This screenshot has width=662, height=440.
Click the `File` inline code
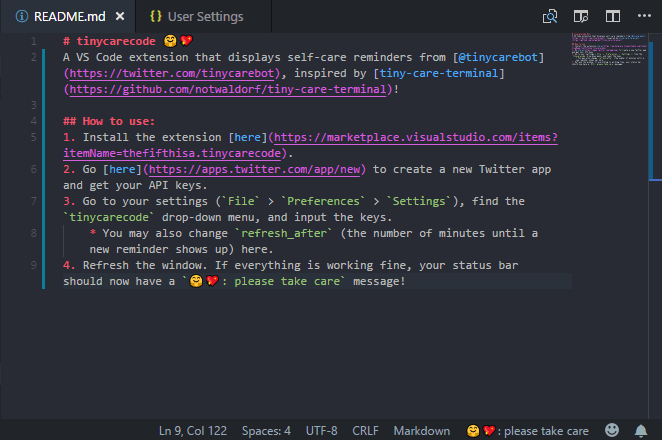point(241,201)
